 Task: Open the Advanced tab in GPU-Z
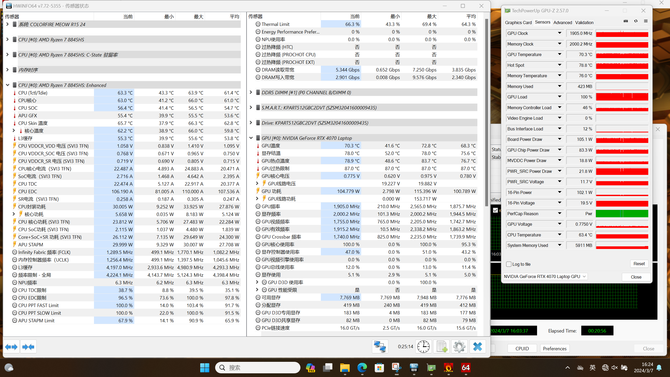point(562,22)
